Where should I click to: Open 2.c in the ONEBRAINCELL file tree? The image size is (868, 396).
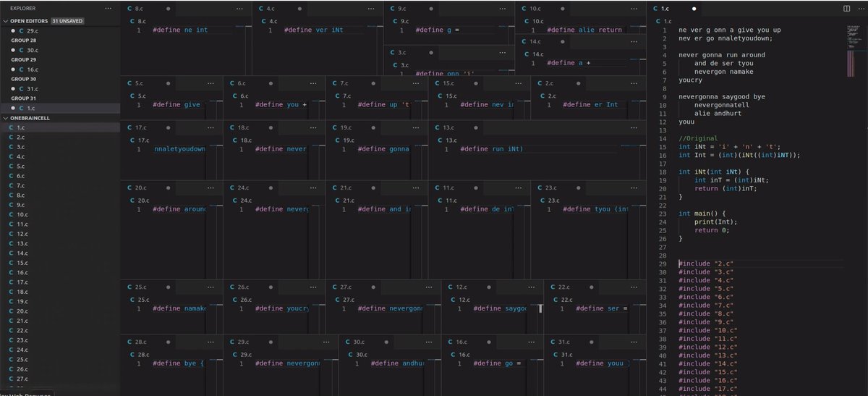tap(59, 137)
